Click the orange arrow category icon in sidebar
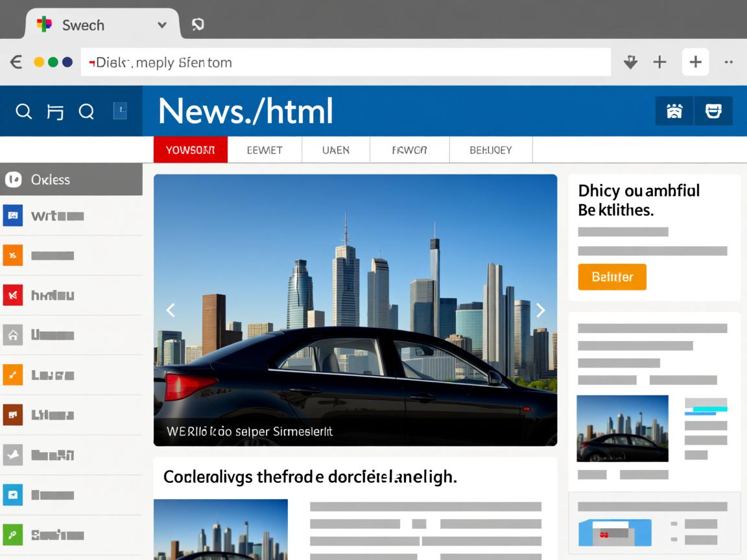The image size is (747, 560). (13, 375)
